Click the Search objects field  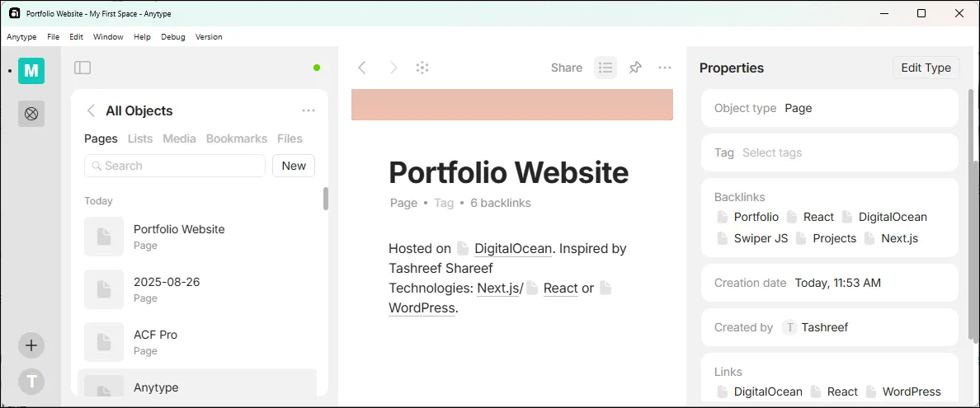coord(175,166)
